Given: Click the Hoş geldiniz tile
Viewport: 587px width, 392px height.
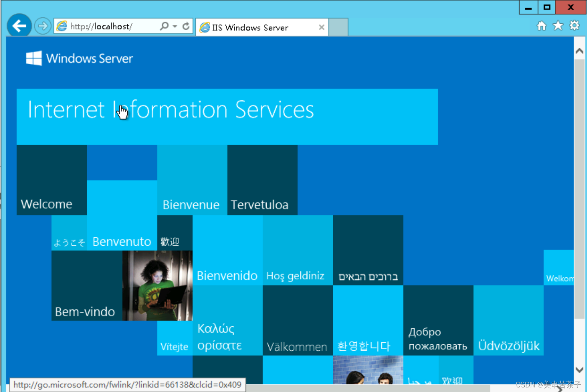Looking at the screenshot, I should pyautogui.click(x=298, y=250).
